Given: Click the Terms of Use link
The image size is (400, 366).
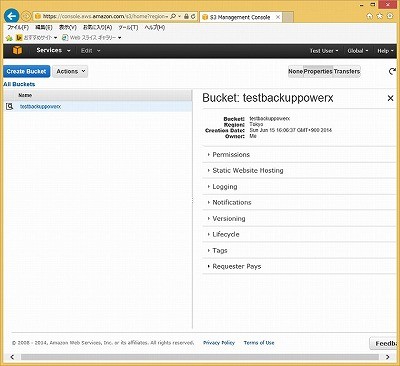Looking at the screenshot, I should click(259, 343).
